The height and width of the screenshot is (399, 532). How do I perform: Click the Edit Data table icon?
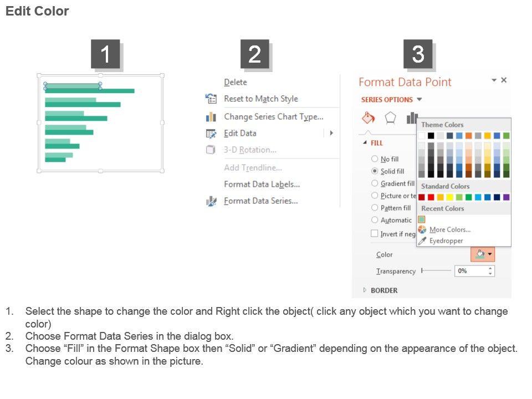211,134
